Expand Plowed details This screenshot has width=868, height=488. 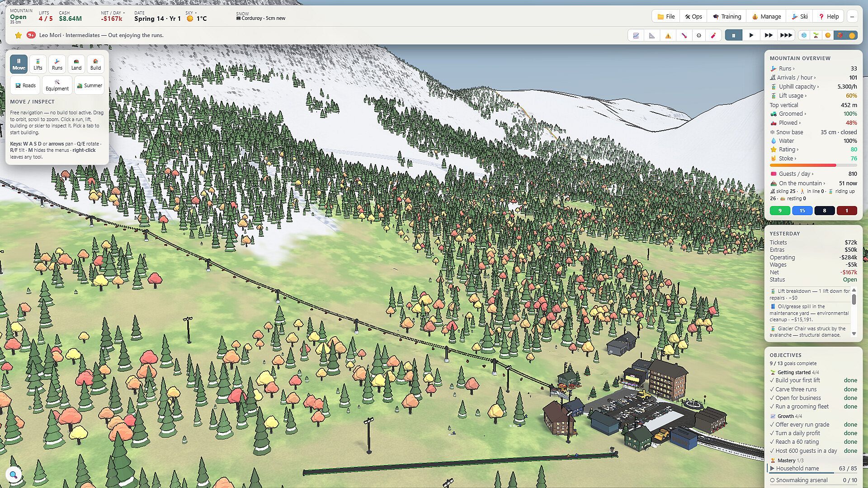pos(813,123)
